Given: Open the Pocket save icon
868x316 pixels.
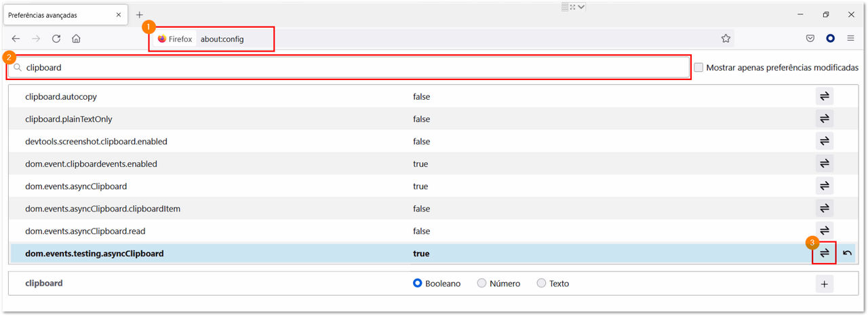Looking at the screenshot, I should point(810,39).
